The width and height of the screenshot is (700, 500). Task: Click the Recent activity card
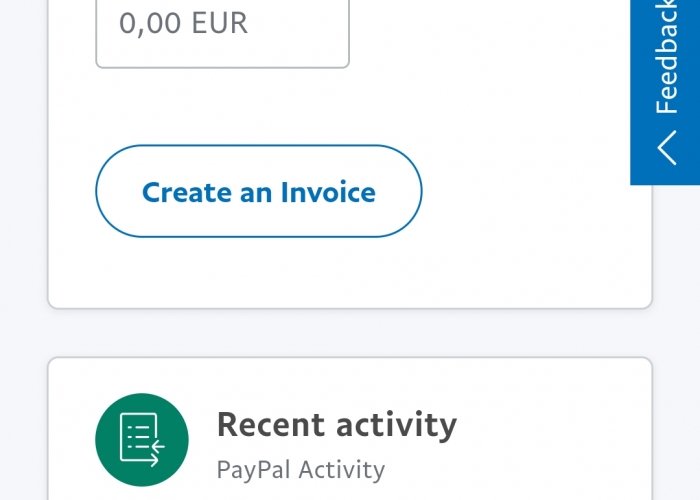point(350,429)
